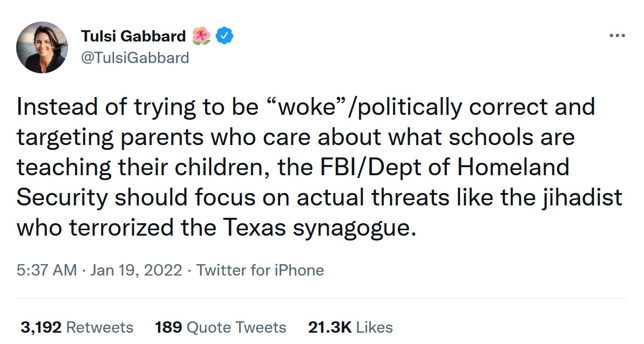Screen dimensions: 644x344
Task: Click the 5:37 AM timestamp
Action: (x=47, y=270)
